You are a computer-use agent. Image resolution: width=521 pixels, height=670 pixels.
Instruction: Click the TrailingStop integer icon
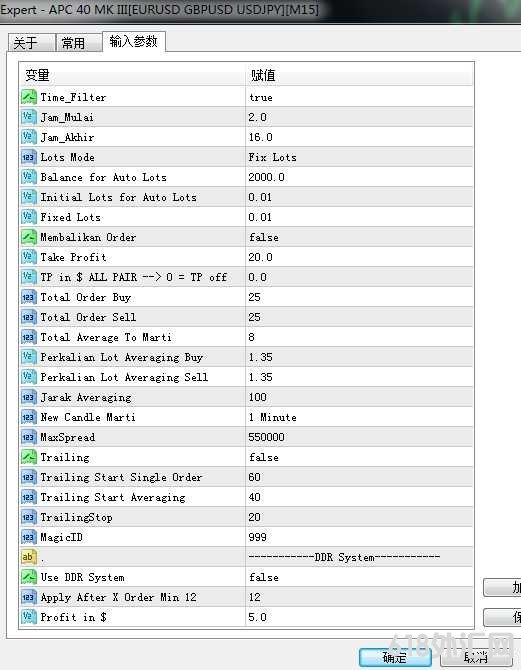(29, 517)
